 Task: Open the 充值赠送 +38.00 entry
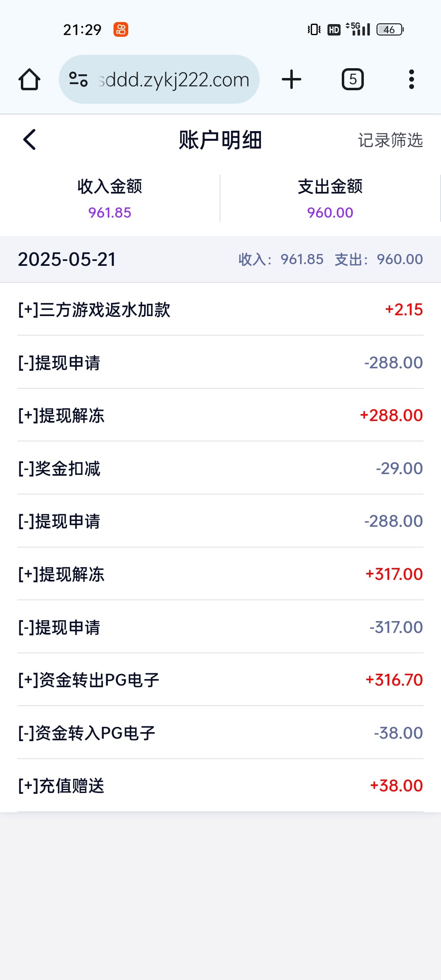pos(220,786)
